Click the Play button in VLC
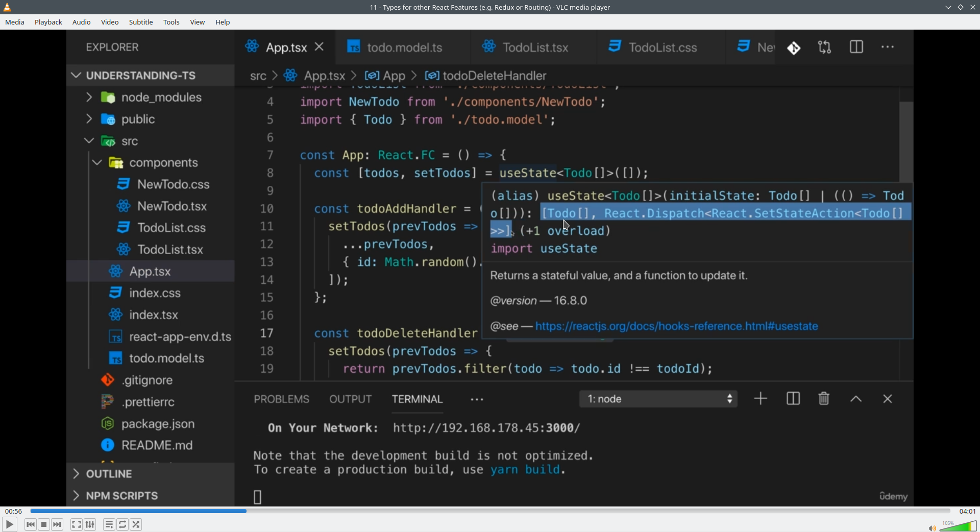The height and width of the screenshot is (532, 980). coord(9,524)
